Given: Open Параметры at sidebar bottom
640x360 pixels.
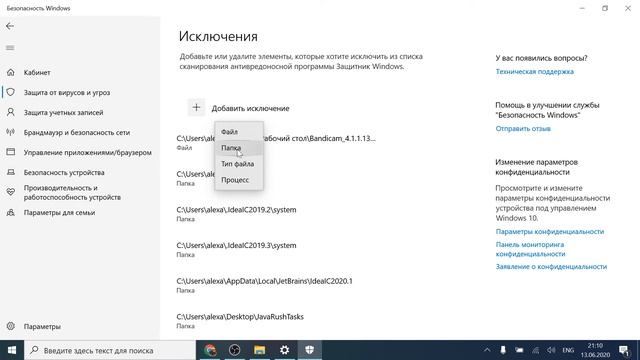Looking at the screenshot, I should click(42, 326).
